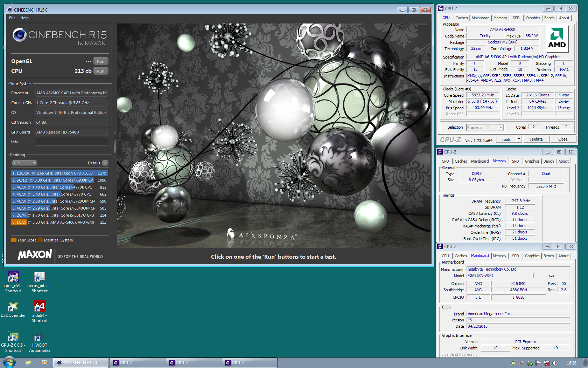
Task: Click the AIXSPONZA logo on the render
Action: coord(261,234)
